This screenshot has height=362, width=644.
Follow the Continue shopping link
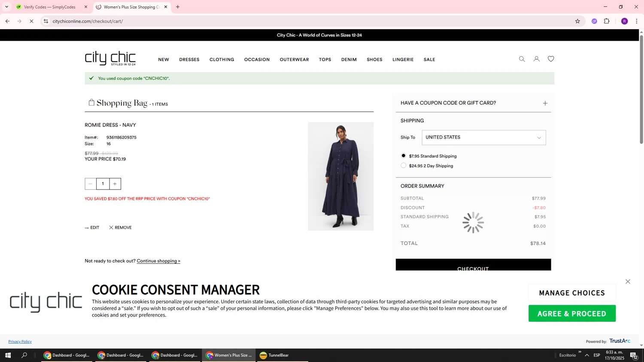[158, 261]
